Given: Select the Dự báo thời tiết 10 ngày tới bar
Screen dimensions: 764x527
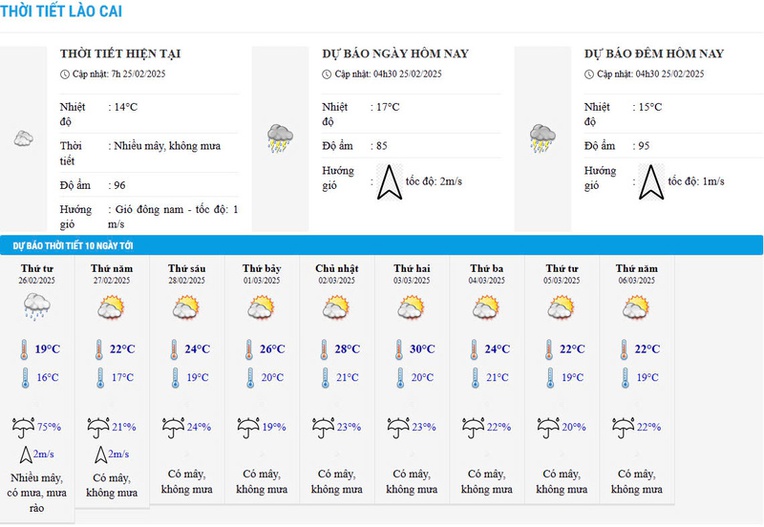Looking at the screenshot, I should 382,245.
